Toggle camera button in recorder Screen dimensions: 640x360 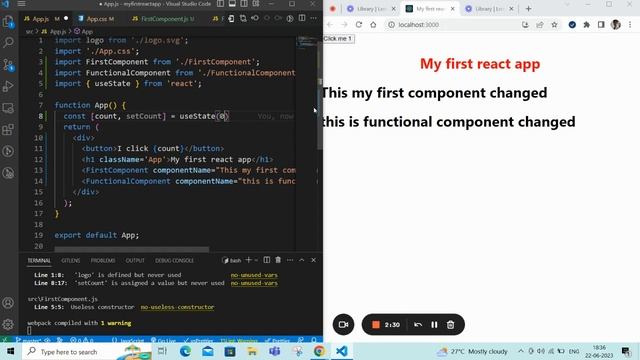[343, 324]
